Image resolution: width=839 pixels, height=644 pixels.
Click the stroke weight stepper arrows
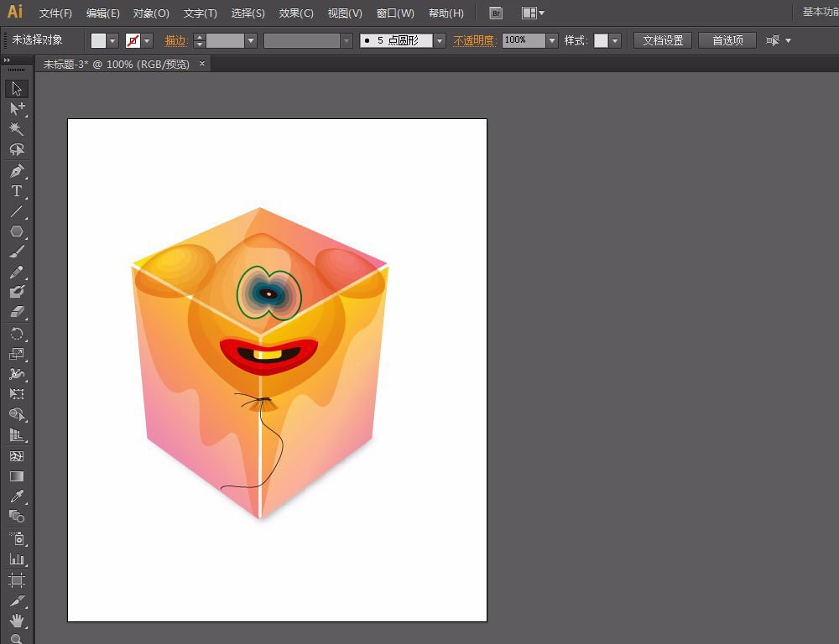tap(199, 40)
